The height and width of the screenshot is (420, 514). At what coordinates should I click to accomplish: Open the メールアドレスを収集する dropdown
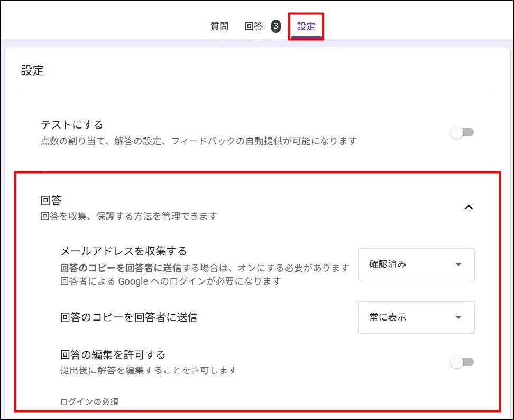coord(416,264)
